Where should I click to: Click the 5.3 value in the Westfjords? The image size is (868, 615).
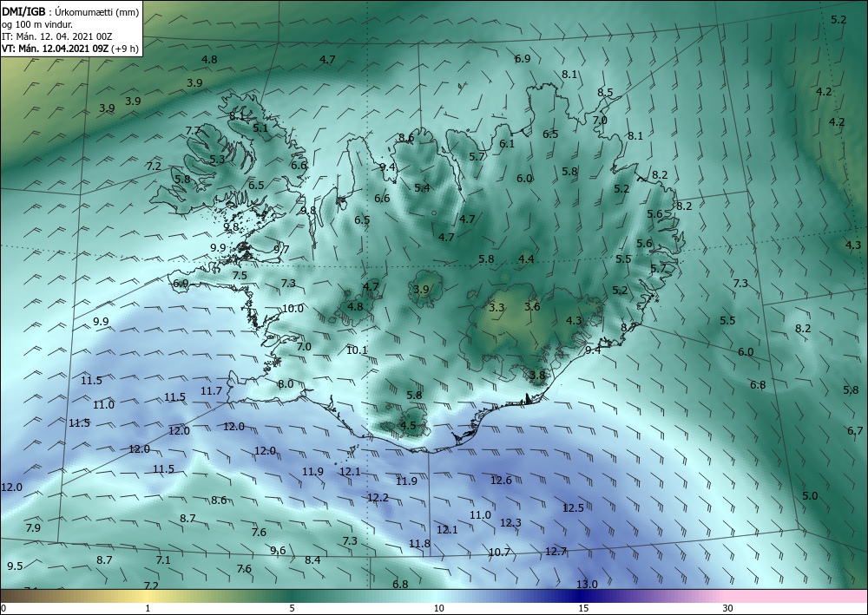217,159
